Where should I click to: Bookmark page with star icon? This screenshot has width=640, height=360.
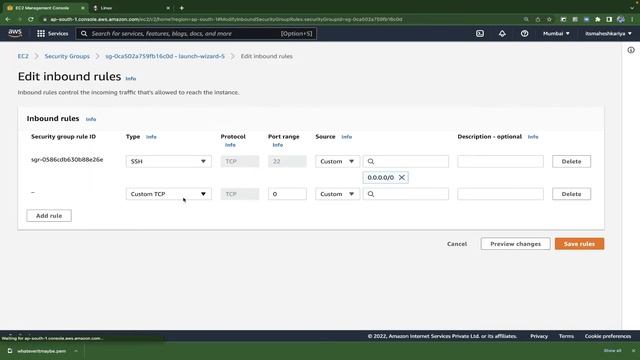pyautogui.click(x=549, y=19)
